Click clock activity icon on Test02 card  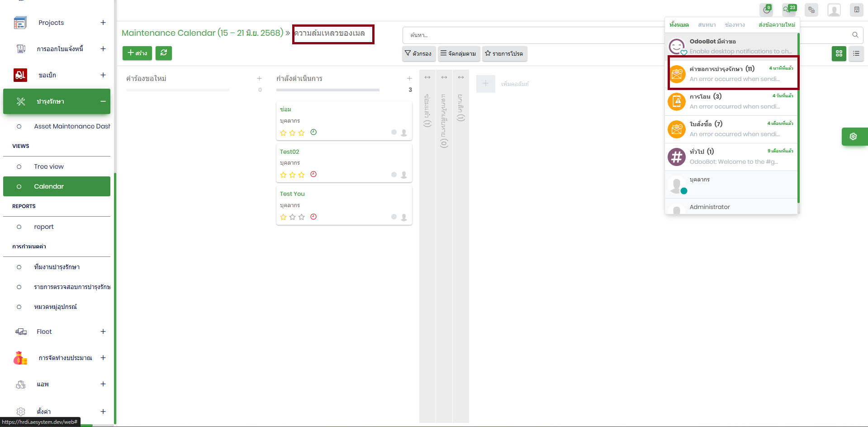point(313,175)
